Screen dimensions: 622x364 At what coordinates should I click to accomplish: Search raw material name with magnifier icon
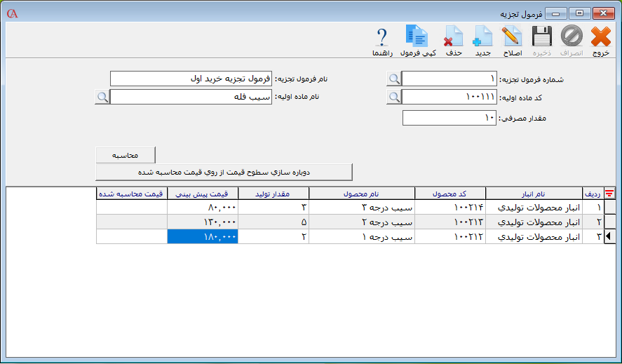pos(102,97)
